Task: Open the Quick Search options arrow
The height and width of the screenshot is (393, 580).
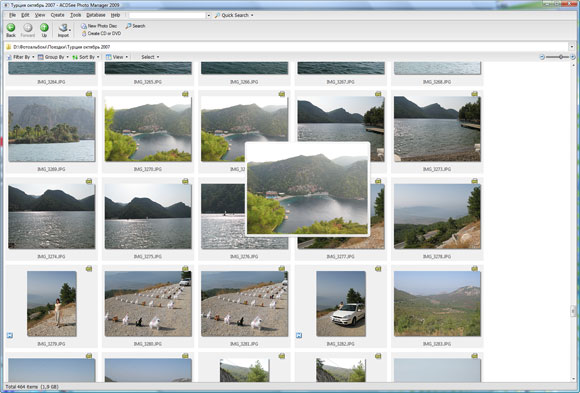Action: 252,15
